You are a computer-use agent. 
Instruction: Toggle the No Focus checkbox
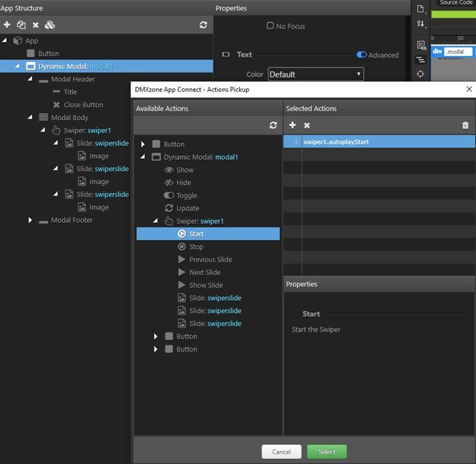[270, 26]
